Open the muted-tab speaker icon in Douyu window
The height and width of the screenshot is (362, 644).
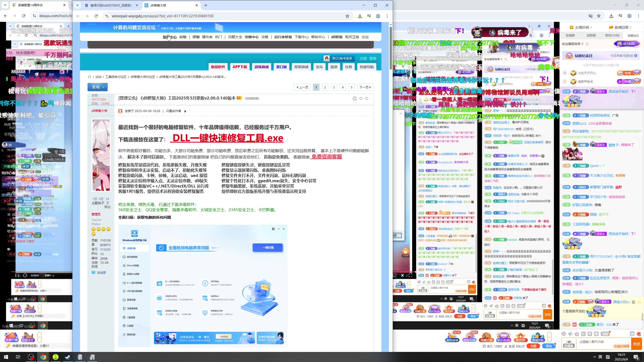pyautogui.click(x=590, y=16)
